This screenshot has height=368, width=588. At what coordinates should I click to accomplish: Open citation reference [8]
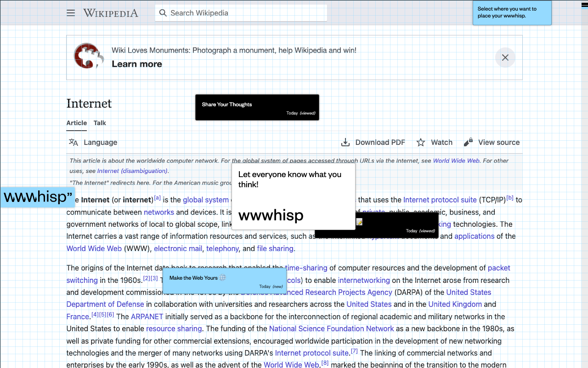coord(325,363)
